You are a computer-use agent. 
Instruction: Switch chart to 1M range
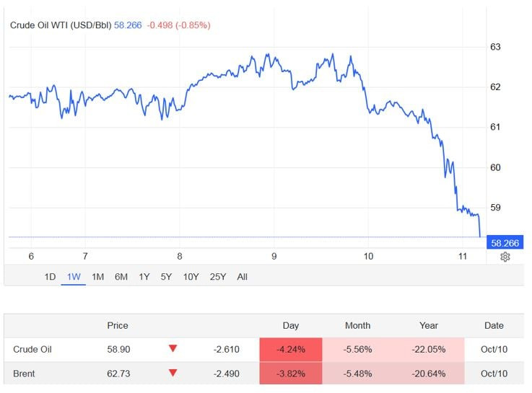click(x=97, y=276)
